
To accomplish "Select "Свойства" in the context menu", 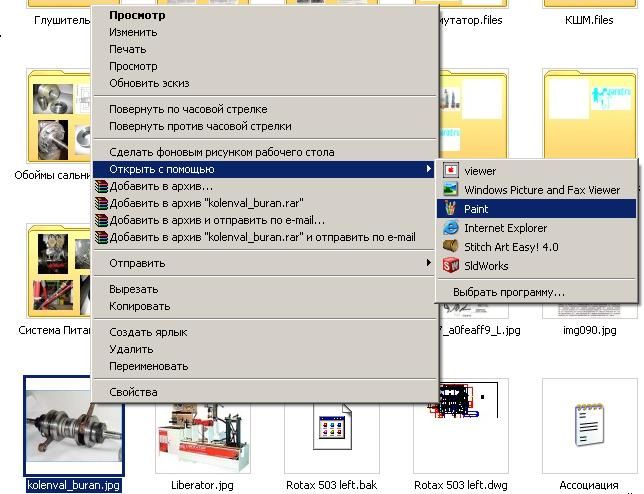I will [x=133, y=392].
